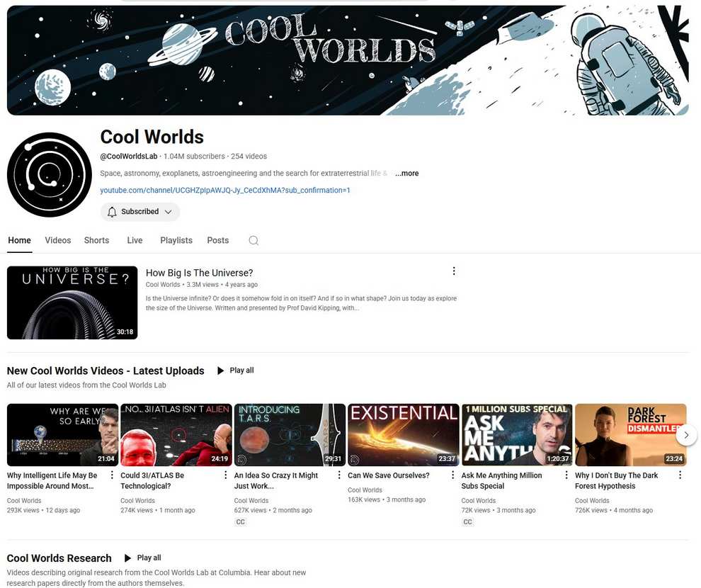The image size is (701, 588).
Task: Open options menu for How Big Is The Universe
Action: 454,271
